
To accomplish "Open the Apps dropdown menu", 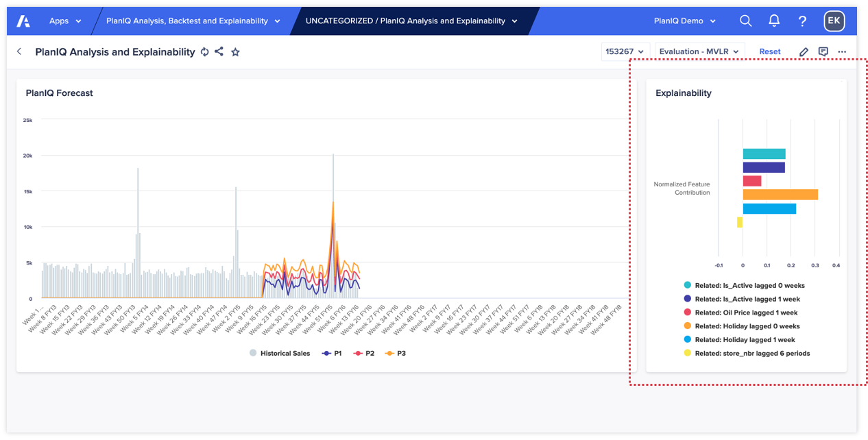I will pyautogui.click(x=65, y=21).
